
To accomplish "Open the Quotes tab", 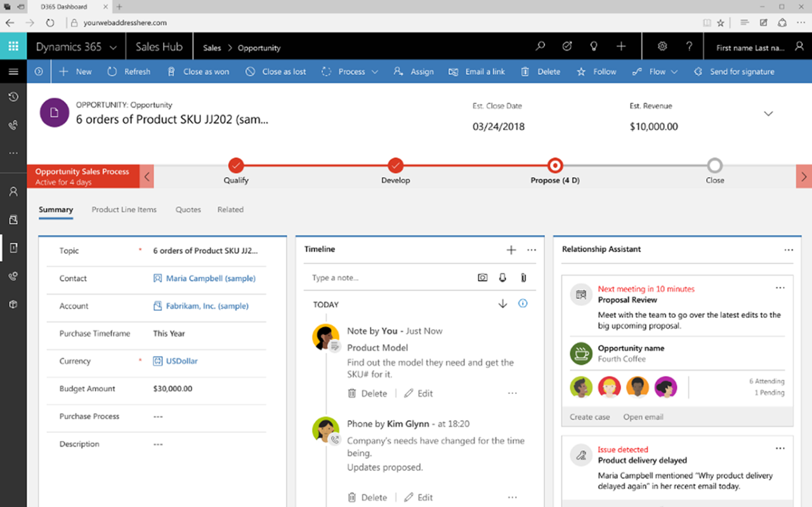I will [x=188, y=209].
